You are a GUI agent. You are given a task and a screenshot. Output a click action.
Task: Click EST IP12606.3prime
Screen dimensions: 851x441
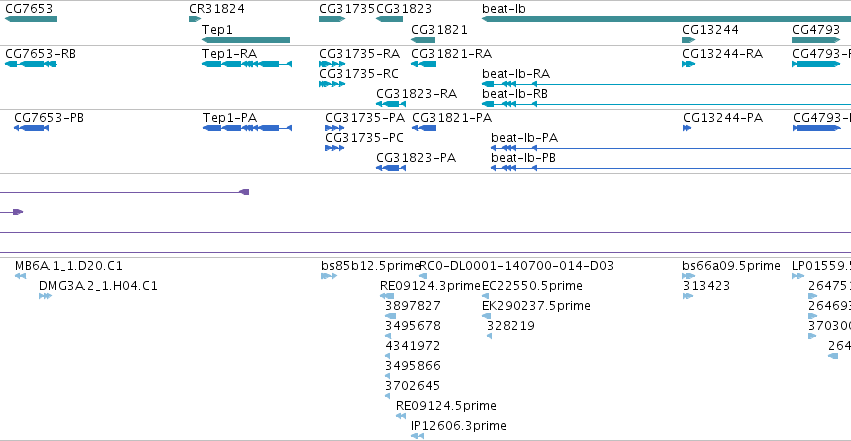pos(459,426)
